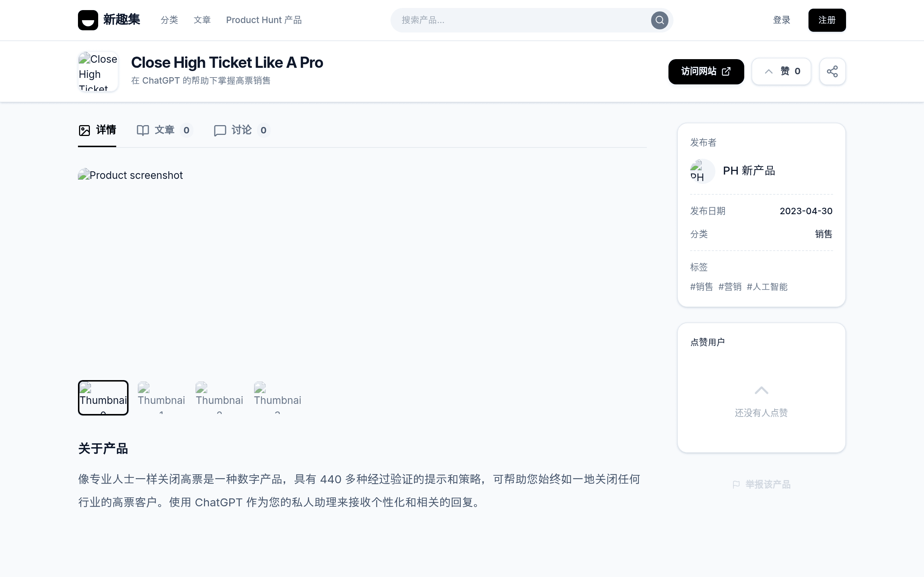
Task: Click the share icon button
Action: [832, 71]
